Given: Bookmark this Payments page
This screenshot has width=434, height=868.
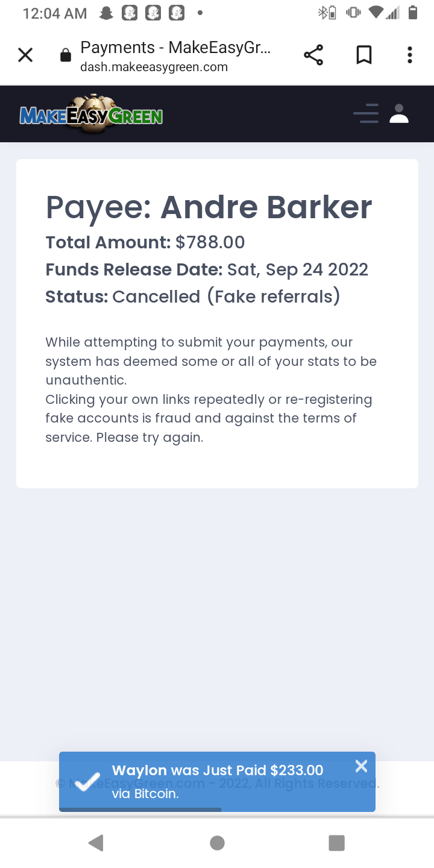Looking at the screenshot, I should tap(363, 55).
